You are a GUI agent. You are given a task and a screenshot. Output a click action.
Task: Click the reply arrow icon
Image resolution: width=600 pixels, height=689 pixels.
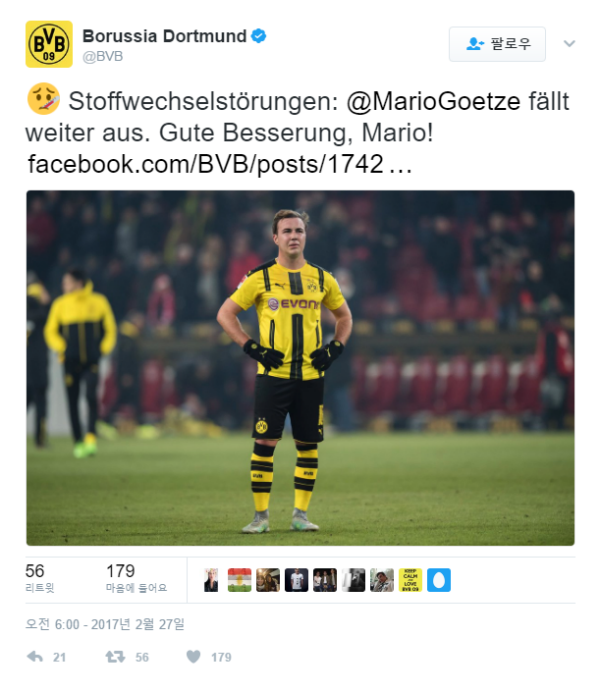click(x=35, y=657)
